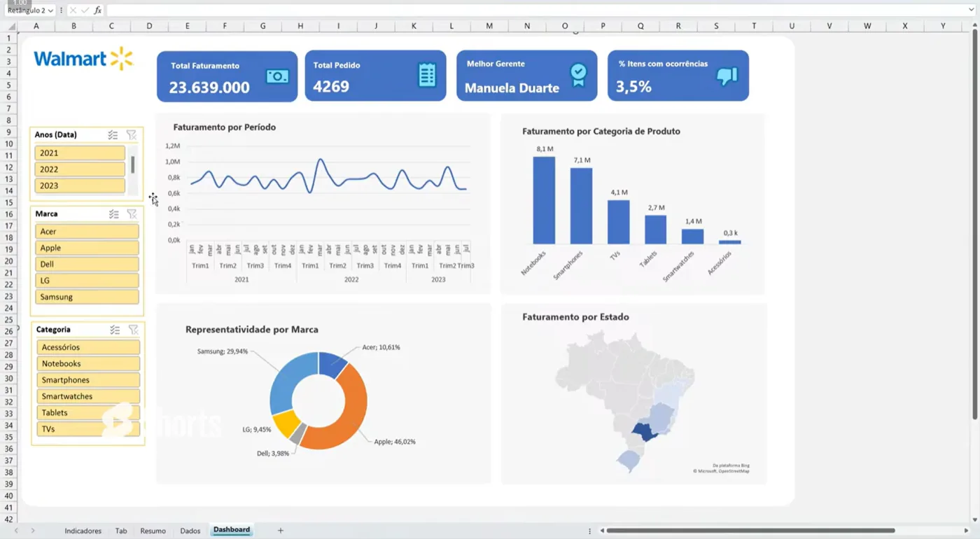980x539 pixels.
Task: Click the TVs bar in category chart
Action: pyautogui.click(x=618, y=222)
